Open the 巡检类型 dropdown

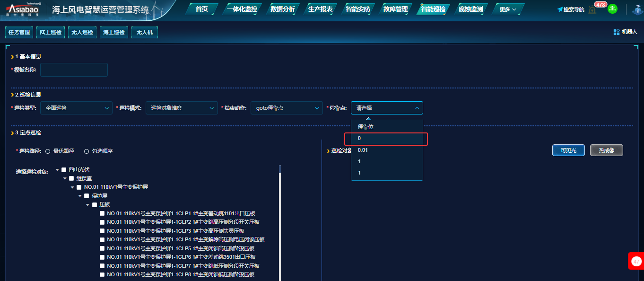coord(76,108)
